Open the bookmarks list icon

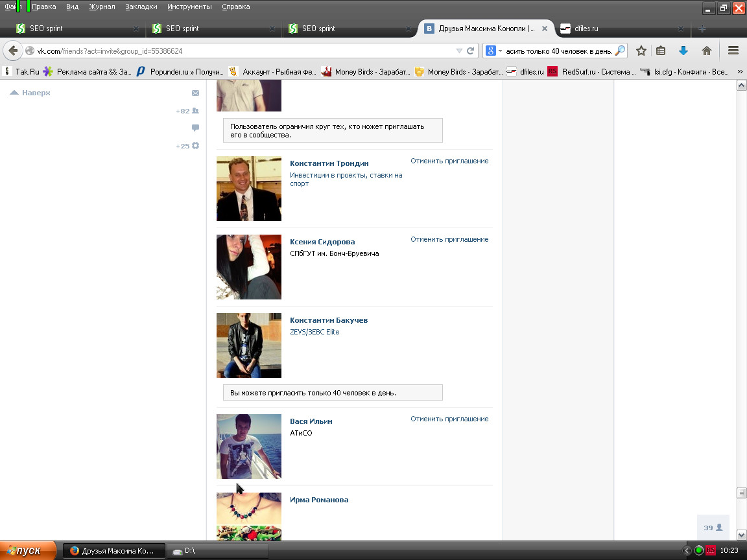tap(661, 51)
